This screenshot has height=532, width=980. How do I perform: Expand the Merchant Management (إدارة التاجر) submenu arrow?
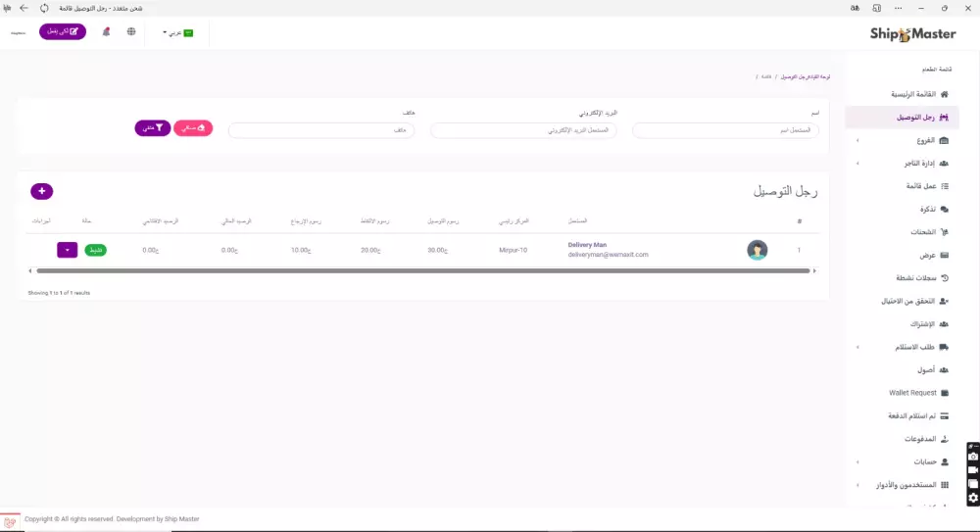[x=857, y=164]
